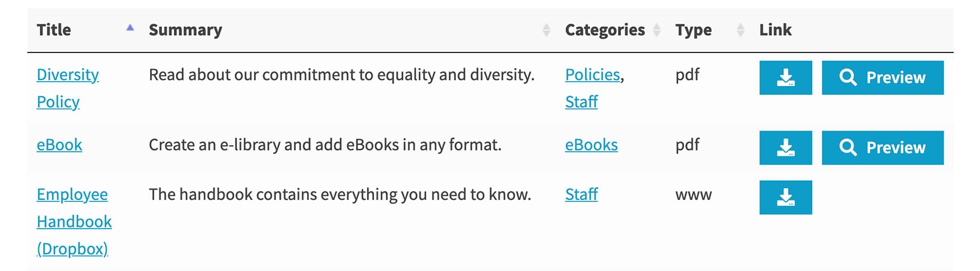
Task: Click the e-library summary text
Action: tap(324, 145)
